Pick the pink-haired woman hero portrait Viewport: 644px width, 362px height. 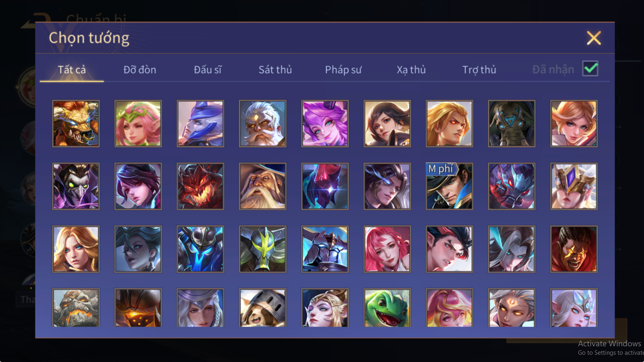point(387,249)
